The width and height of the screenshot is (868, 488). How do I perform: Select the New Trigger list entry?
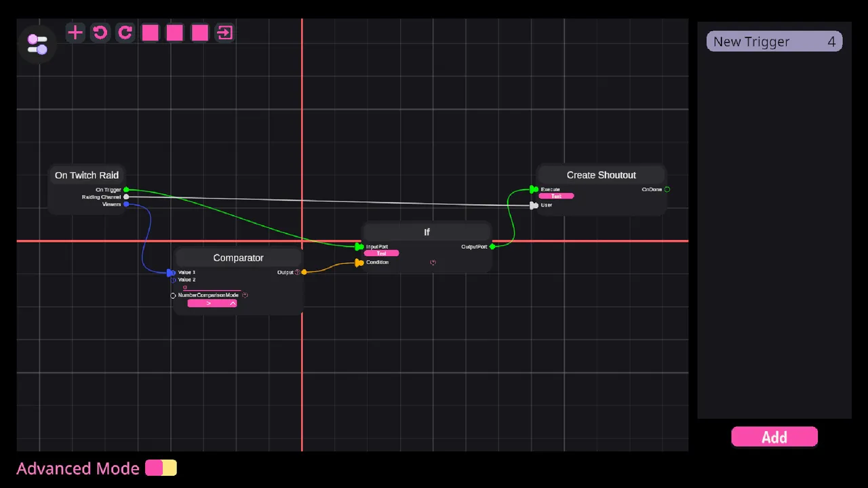[x=774, y=41]
